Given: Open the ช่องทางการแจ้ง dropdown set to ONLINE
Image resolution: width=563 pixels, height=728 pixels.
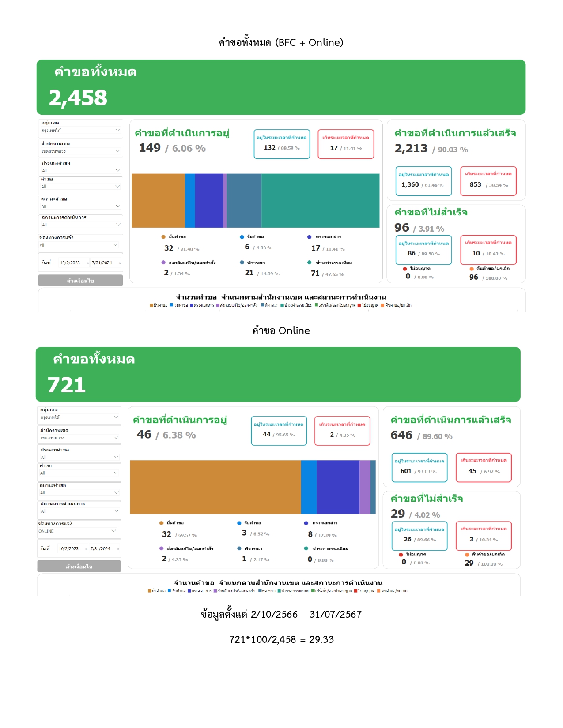Looking at the screenshot, I should tap(113, 531).
